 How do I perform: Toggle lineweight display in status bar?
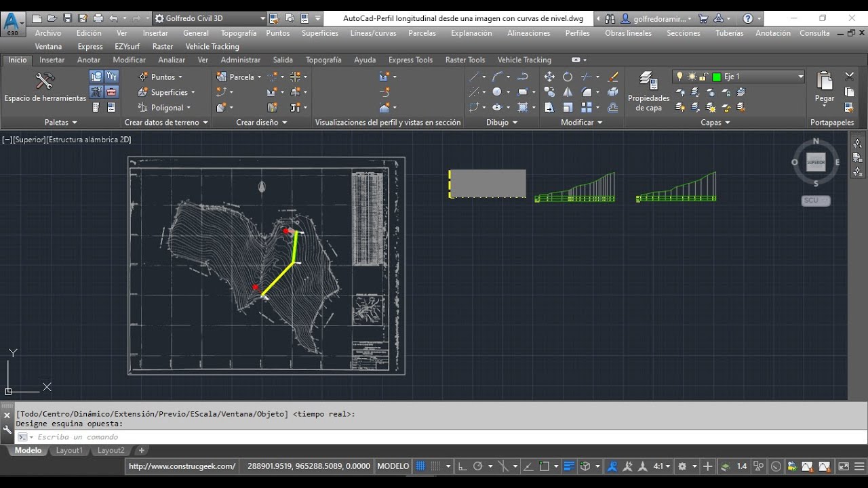coord(569,466)
